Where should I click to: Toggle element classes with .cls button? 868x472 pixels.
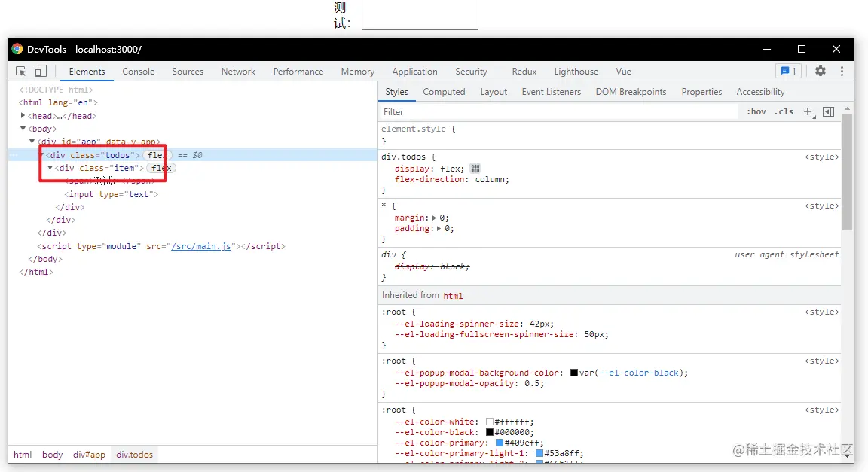coord(784,111)
